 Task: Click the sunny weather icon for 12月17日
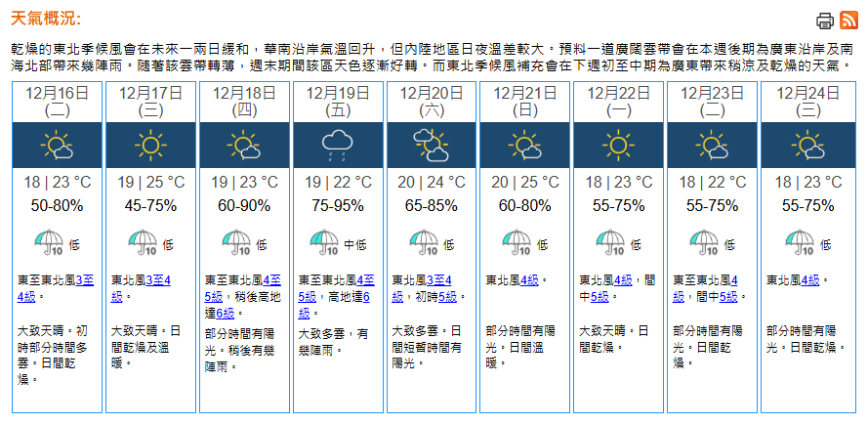coord(149,147)
